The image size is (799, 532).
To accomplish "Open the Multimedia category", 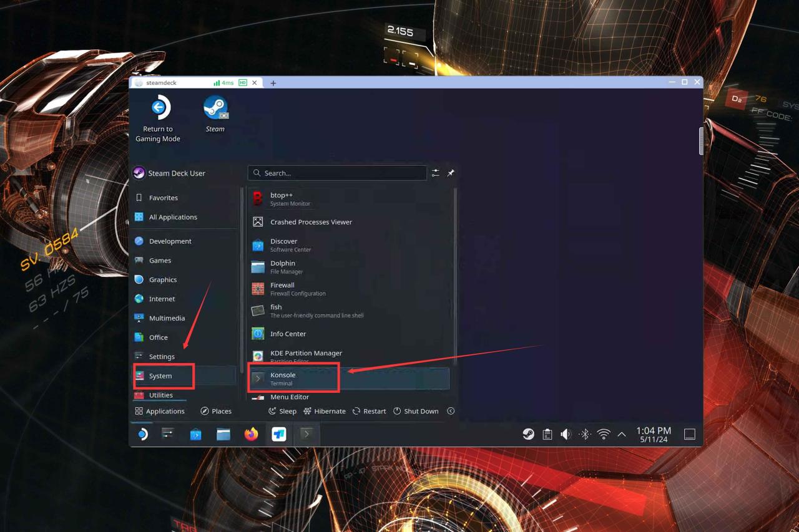I will point(185,318).
